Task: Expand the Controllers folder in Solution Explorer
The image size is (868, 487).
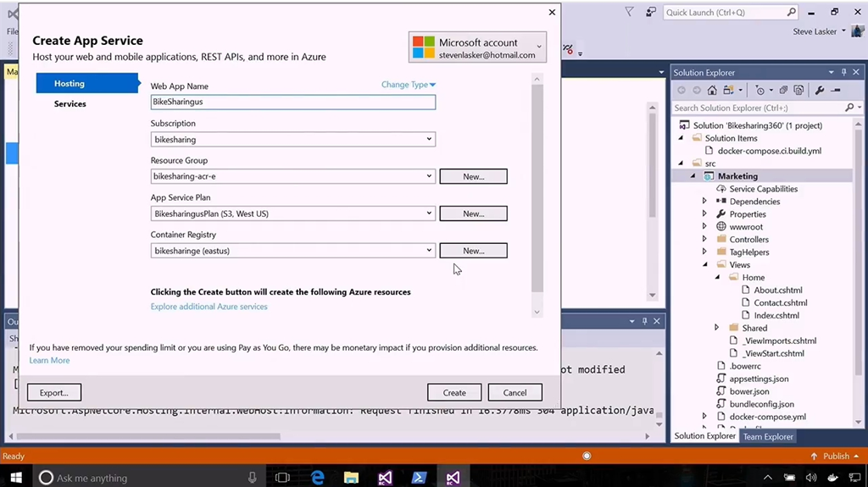Action: tap(704, 240)
